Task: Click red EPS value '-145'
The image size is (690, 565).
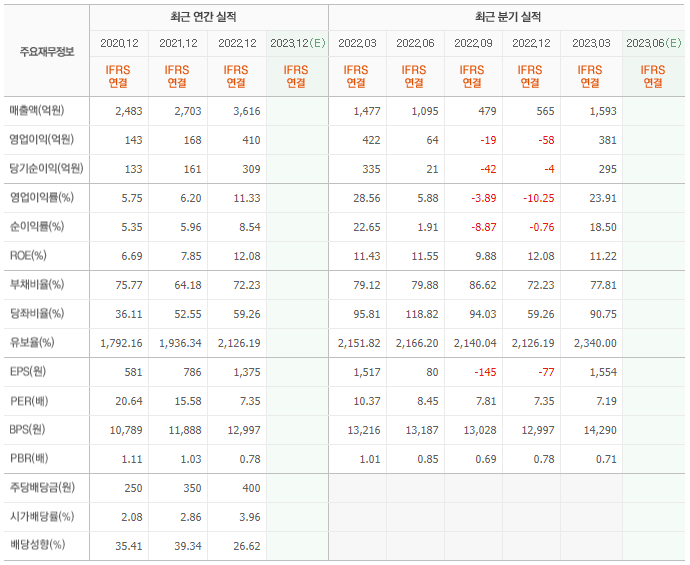Action: coord(485,373)
